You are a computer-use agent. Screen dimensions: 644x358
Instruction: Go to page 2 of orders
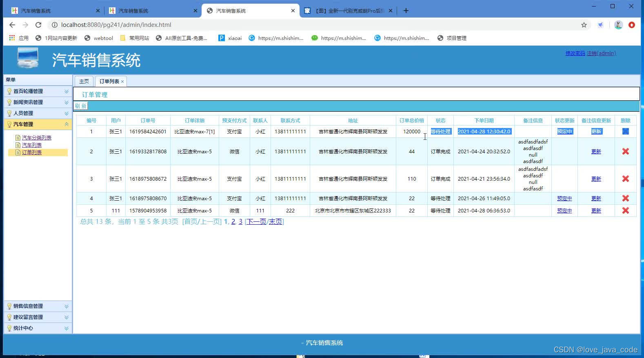tap(233, 221)
